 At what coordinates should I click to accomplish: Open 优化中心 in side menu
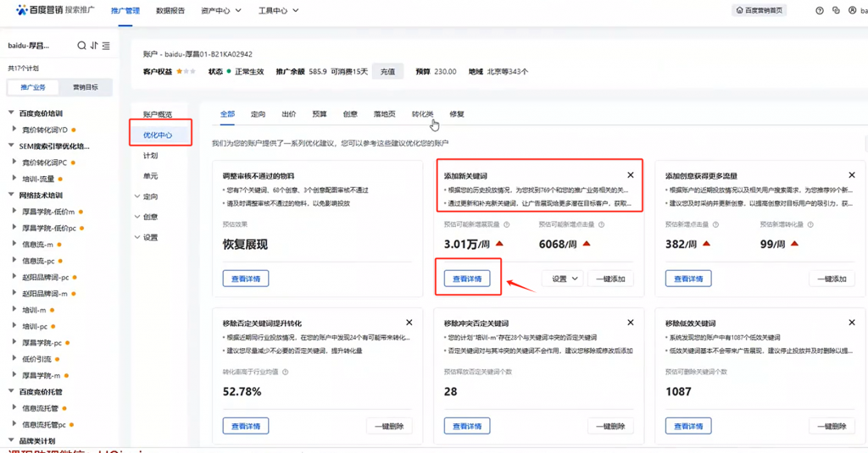tap(158, 135)
